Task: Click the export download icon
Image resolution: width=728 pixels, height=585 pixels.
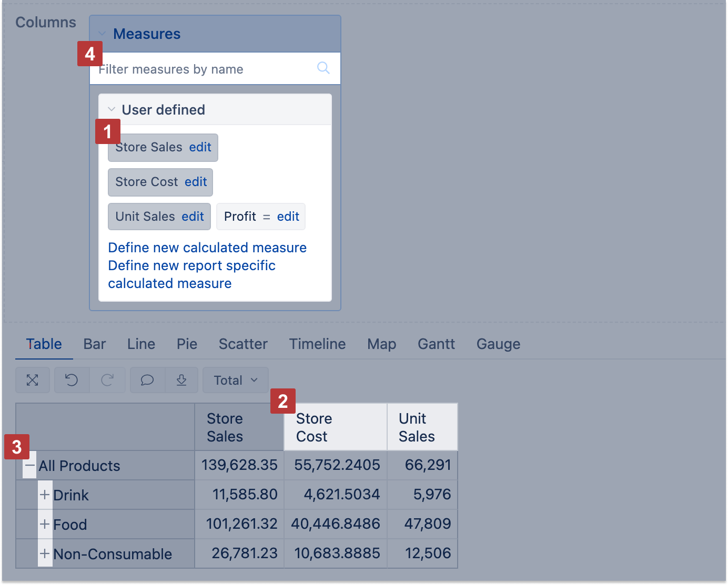Action: tap(181, 380)
